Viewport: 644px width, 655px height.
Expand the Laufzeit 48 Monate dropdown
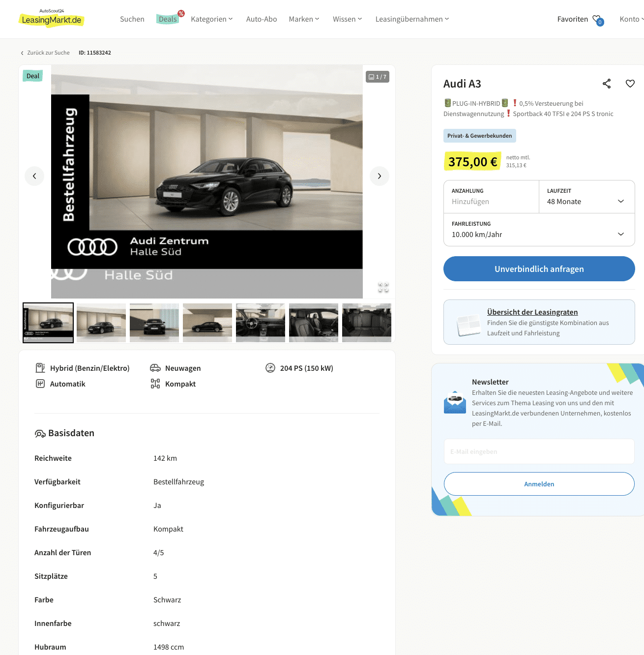pyautogui.click(x=587, y=197)
